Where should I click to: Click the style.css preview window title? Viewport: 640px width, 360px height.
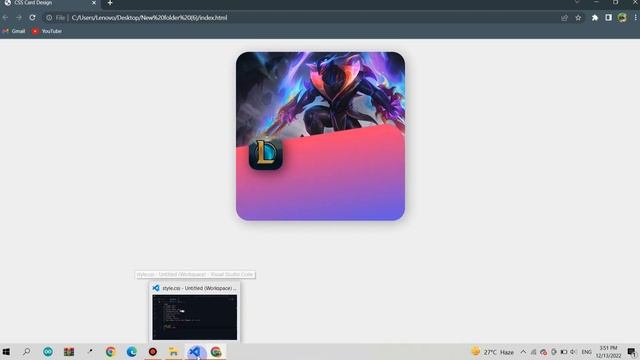pyautogui.click(x=199, y=288)
